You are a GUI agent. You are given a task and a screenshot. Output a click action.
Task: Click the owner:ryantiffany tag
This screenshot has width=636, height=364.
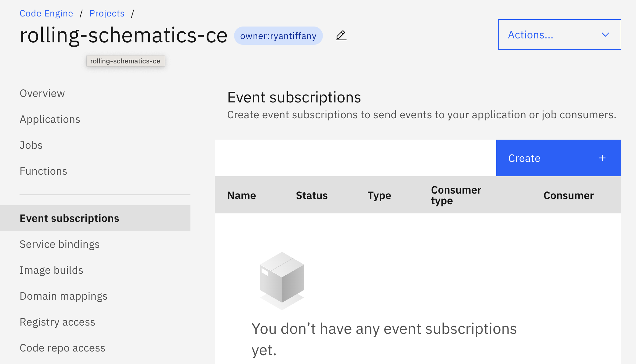tap(278, 36)
